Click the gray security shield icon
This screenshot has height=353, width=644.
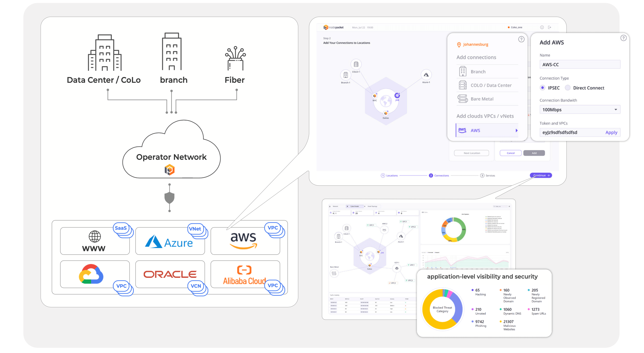pos(169,198)
